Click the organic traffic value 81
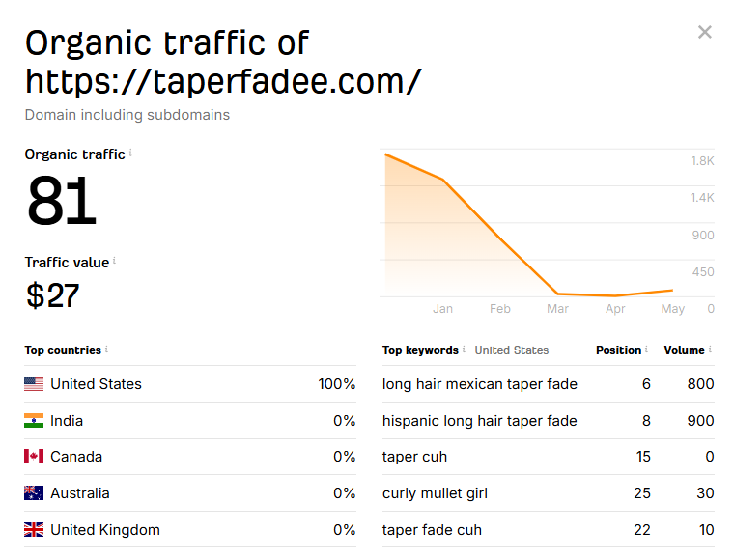The width and height of the screenshot is (734, 560). [61, 201]
